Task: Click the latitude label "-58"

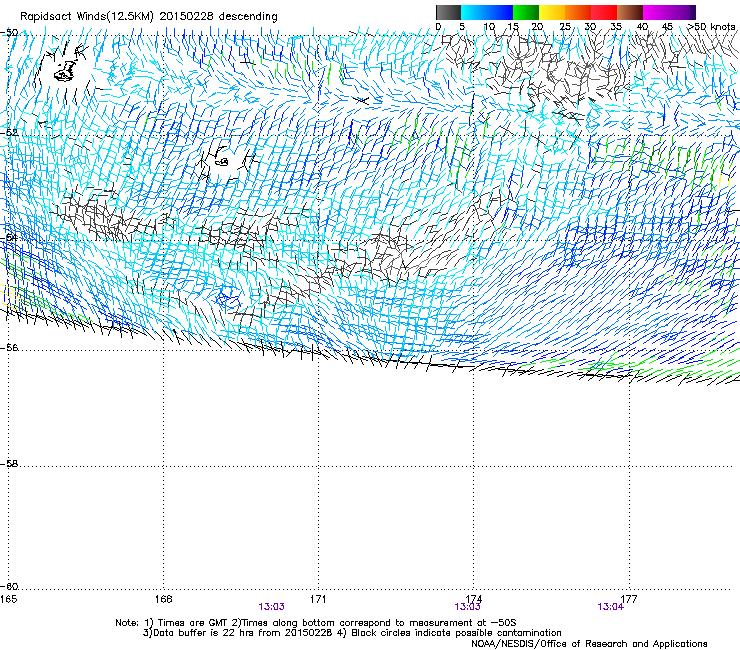Action: click(x=9, y=464)
